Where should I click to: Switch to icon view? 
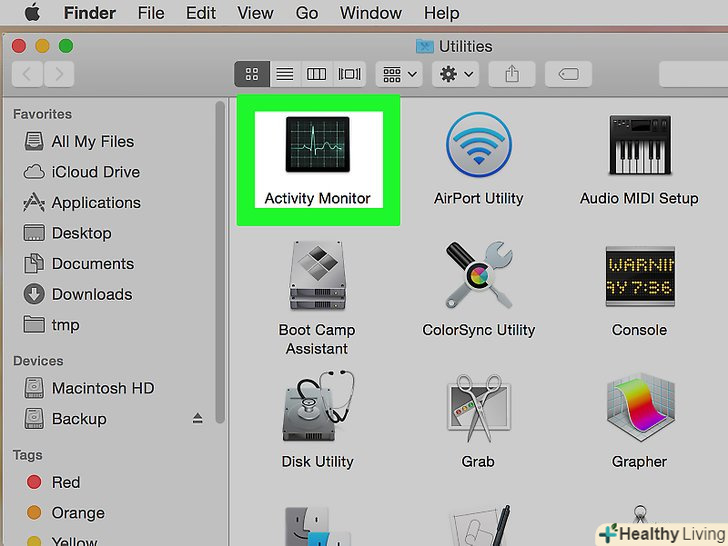[252, 74]
